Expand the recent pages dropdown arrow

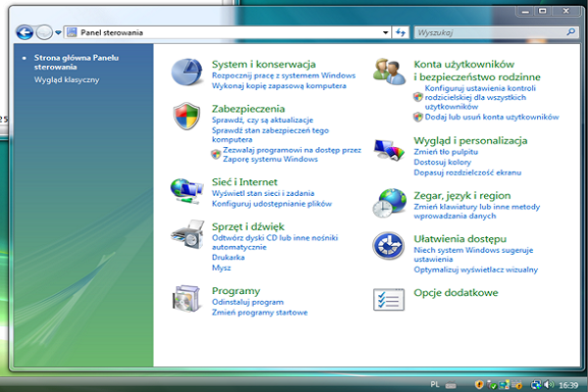[58, 32]
